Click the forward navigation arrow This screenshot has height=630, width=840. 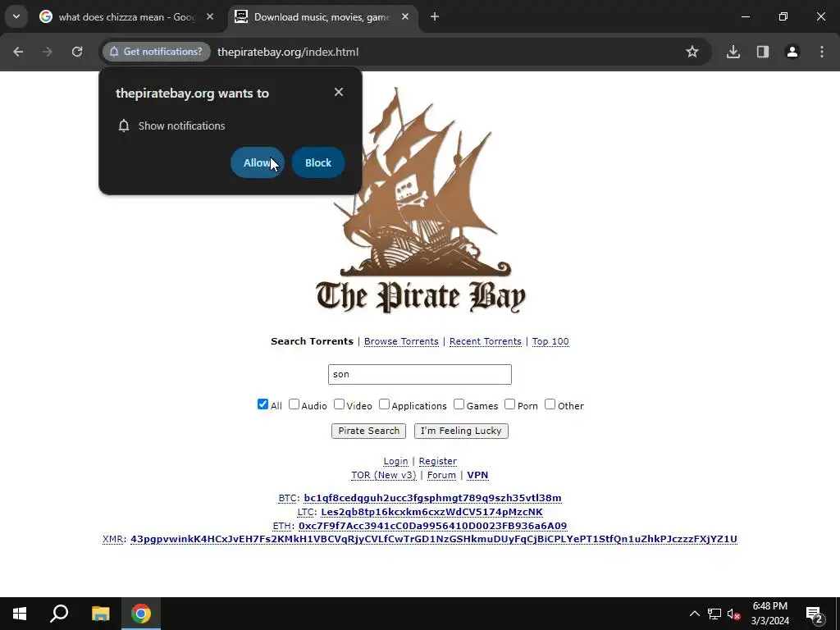click(48, 52)
